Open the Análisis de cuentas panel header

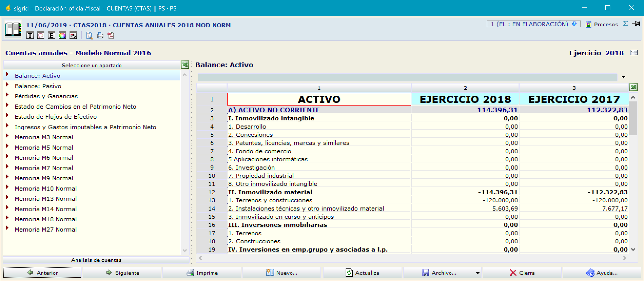coord(96,260)
